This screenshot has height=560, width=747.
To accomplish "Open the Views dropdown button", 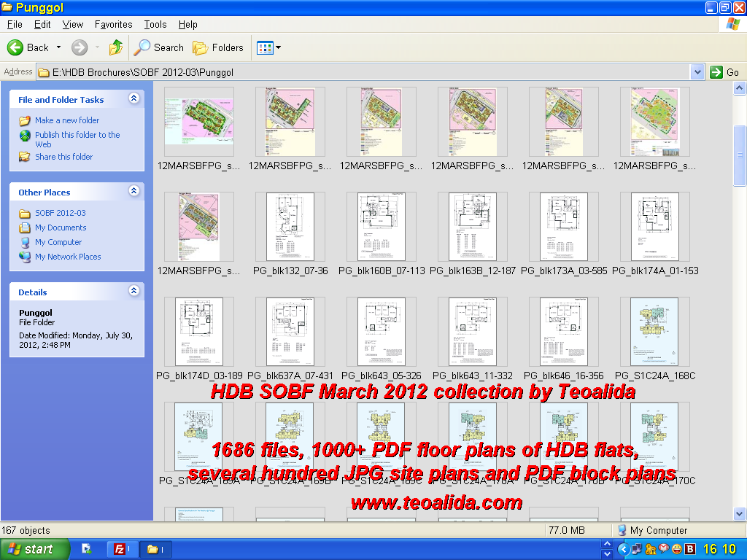I will (x=268, y=47).
